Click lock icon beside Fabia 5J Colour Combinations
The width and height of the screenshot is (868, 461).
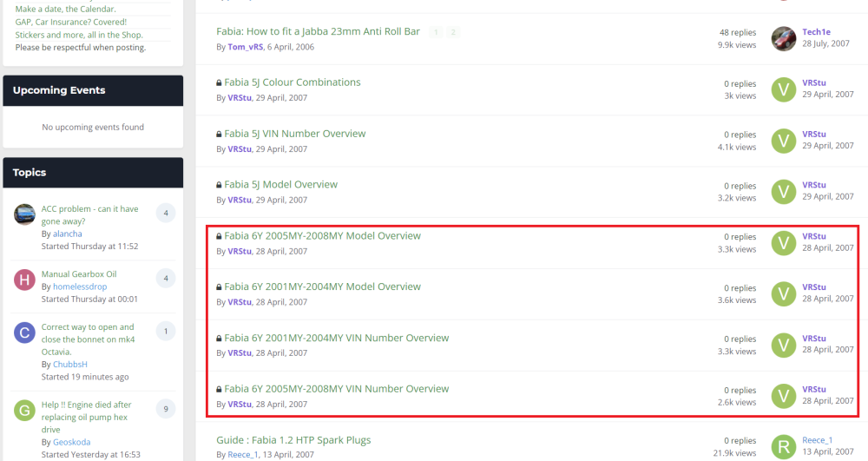(219, 83)
